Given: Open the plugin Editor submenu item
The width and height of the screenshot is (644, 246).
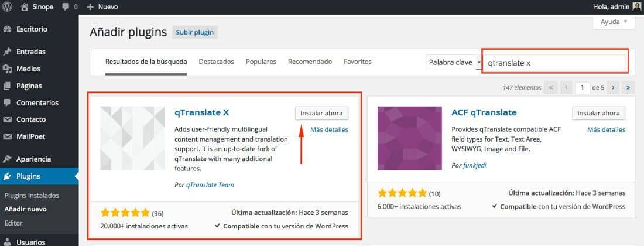Looking at the screenshot, I should (x=13, y=223).
